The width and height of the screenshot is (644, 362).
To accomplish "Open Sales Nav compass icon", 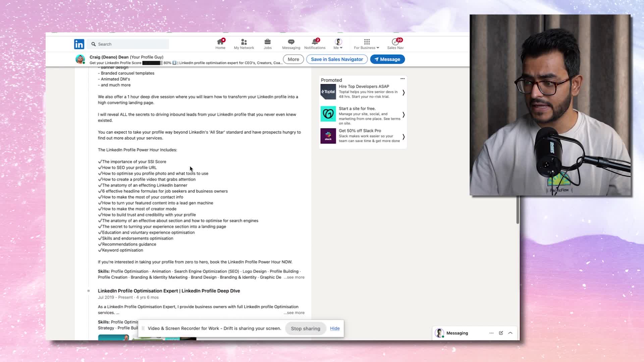I will 395,42.
